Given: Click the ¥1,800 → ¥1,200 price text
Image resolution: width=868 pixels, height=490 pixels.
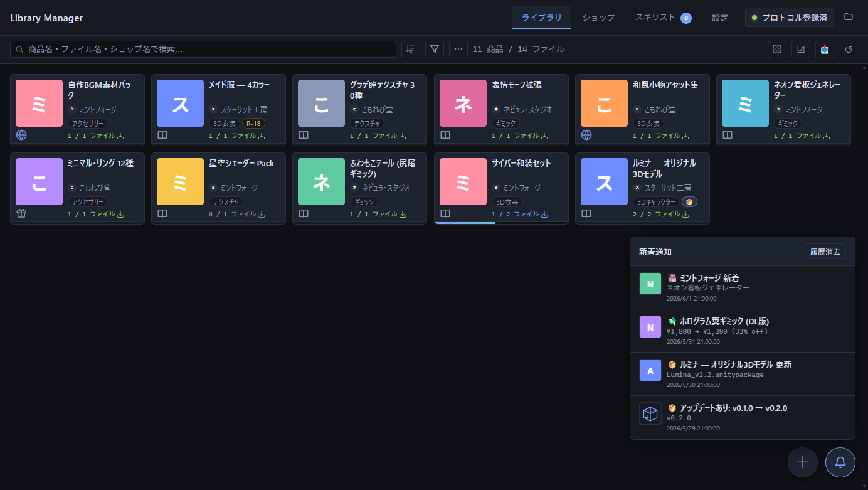Looking at the screenshot, I should click(x=717, y=331).
